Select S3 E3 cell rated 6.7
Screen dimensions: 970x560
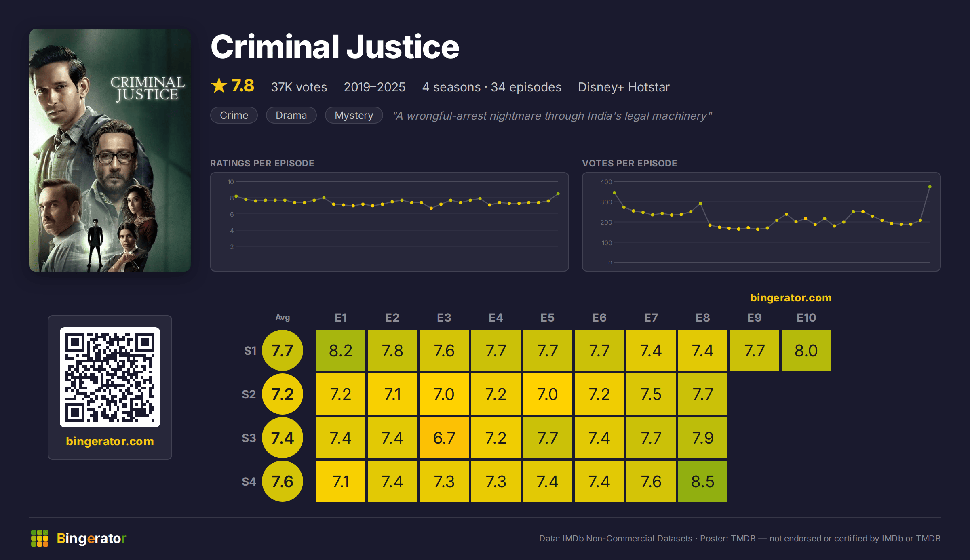(444, 438)
